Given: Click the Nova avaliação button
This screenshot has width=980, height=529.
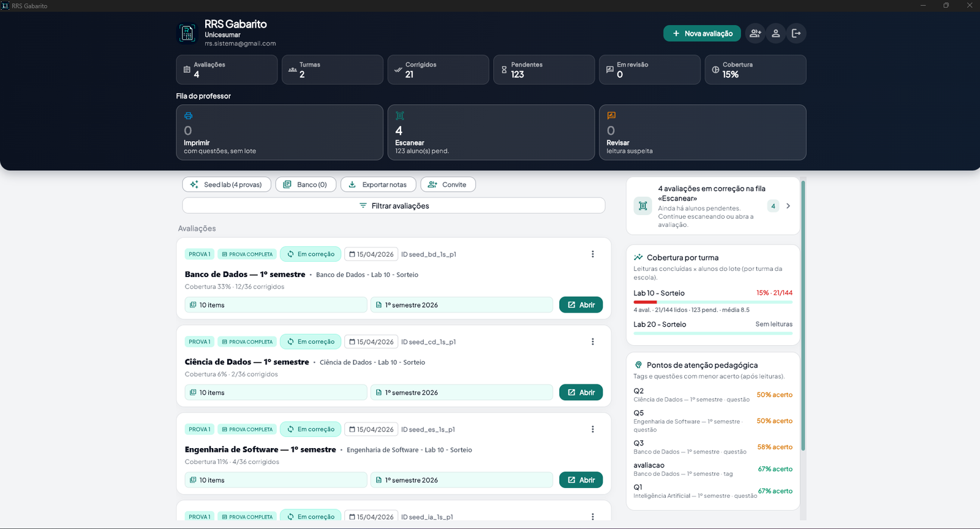Looking at the screenshot, I should coord(702,34).
